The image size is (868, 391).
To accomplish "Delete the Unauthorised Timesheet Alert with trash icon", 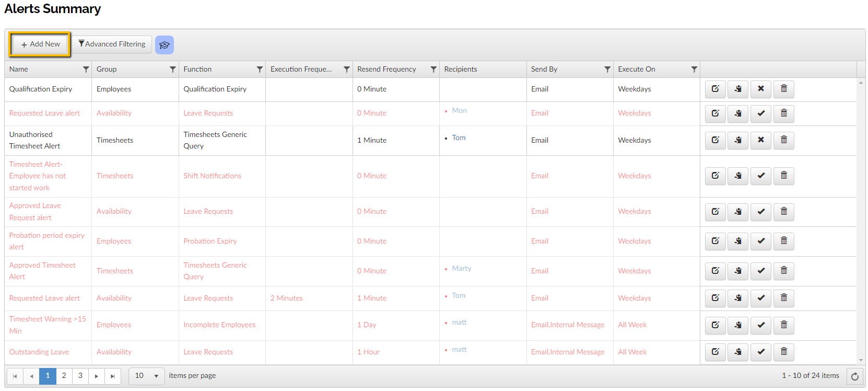I will (783, 140).
